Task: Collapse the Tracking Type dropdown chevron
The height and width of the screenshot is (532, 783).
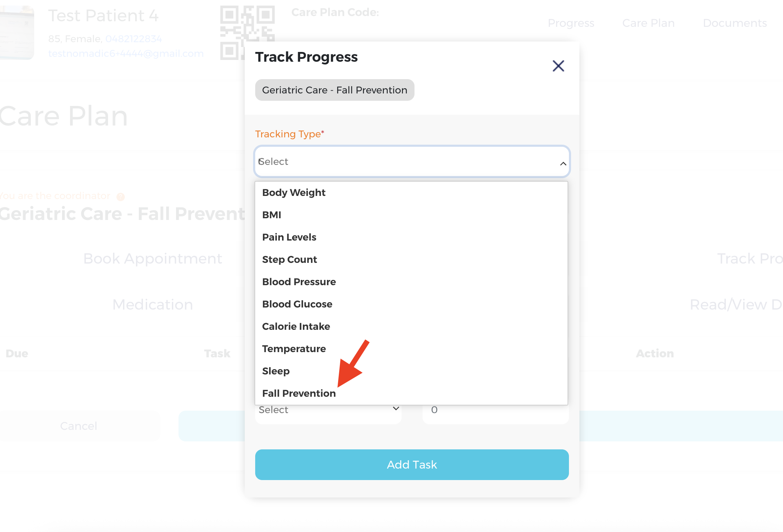Action: pyautogui.click(x=563, y=164)
